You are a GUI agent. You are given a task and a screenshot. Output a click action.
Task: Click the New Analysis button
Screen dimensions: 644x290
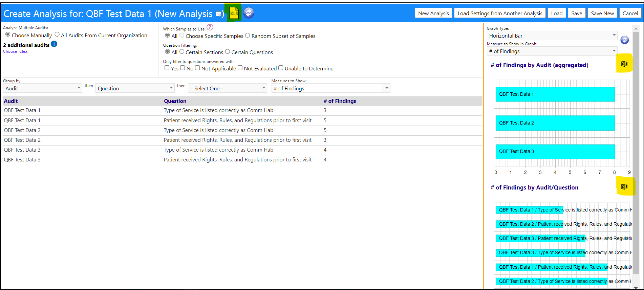pos(433,13)
